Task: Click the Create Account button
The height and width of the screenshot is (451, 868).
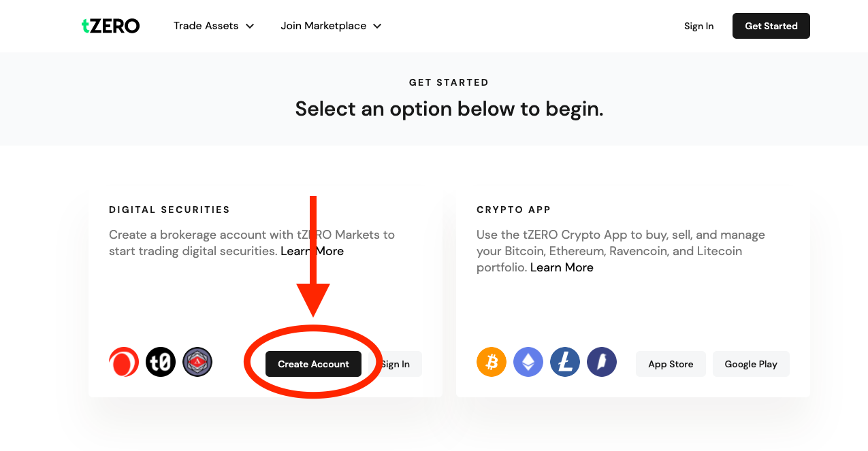Action: (x=313, y=364)
